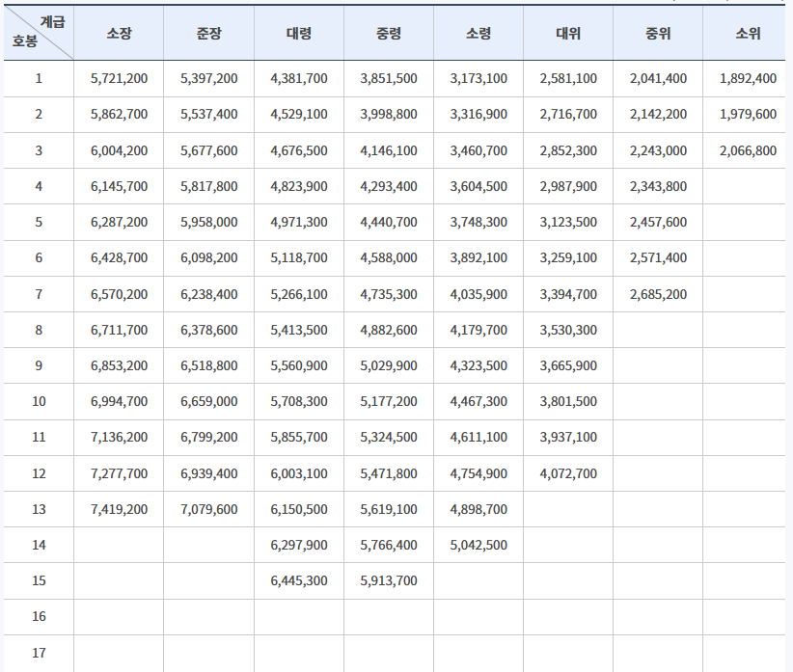Select the value 2,041,400
Viewport: 793px width, 672px height.
click(x=658, y=78)
